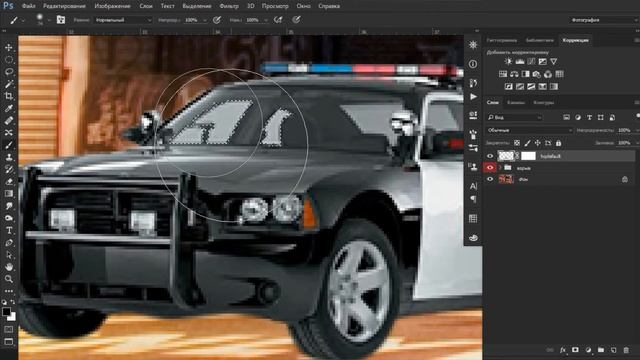Add a Color Balance adjustment
640x360 pixels.
click(514, 74)
